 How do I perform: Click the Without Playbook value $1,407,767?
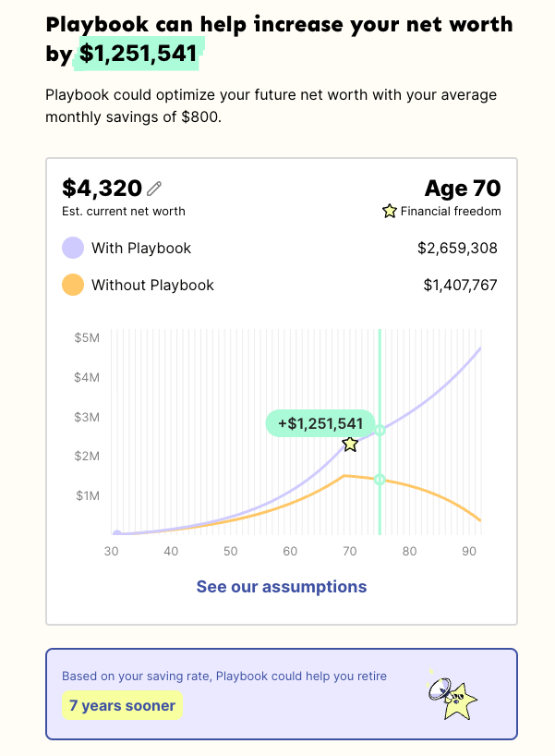[460, 285]
